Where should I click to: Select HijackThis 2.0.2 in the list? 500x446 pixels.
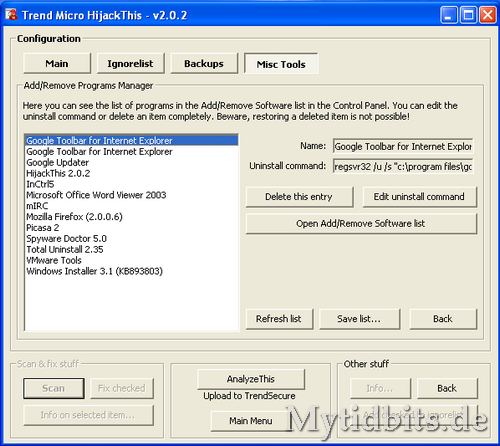tap(132, 173)
